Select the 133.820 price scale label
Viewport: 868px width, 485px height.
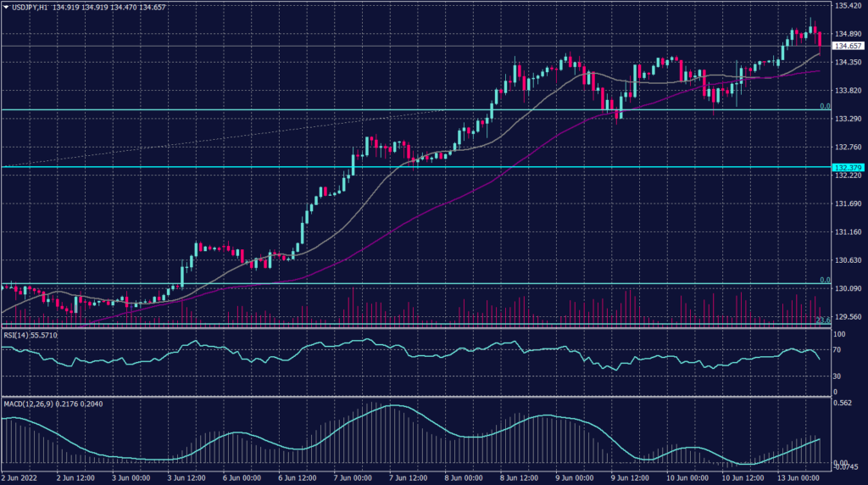(x=849, y=91)
